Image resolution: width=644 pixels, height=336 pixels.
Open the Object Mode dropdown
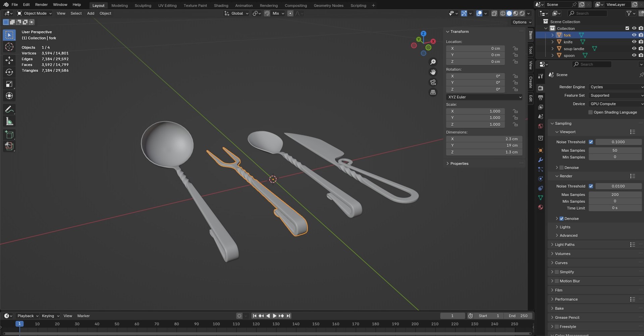[x=35, y=13]
